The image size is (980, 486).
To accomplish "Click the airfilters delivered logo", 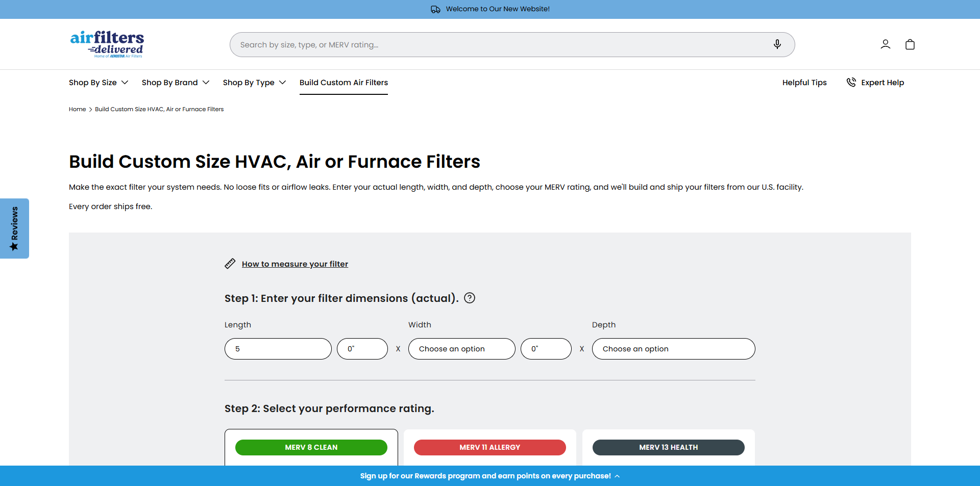I will pos(107,44).
